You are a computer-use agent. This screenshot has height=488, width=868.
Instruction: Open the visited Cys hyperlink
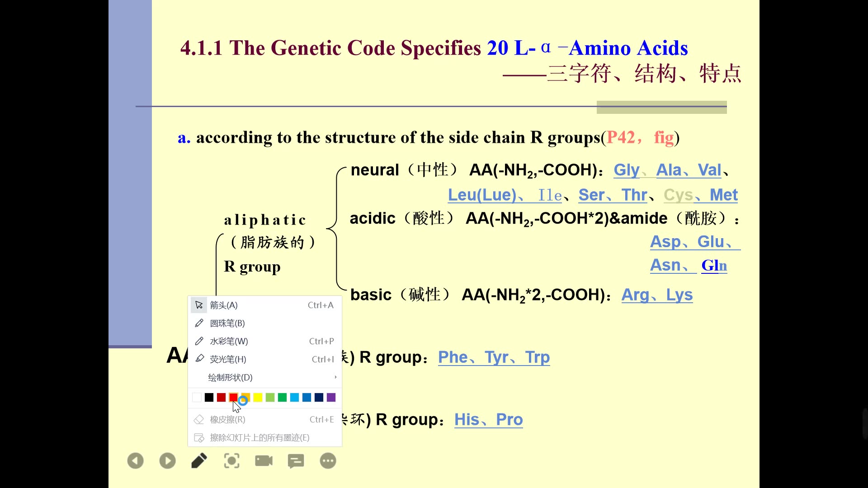678,195
